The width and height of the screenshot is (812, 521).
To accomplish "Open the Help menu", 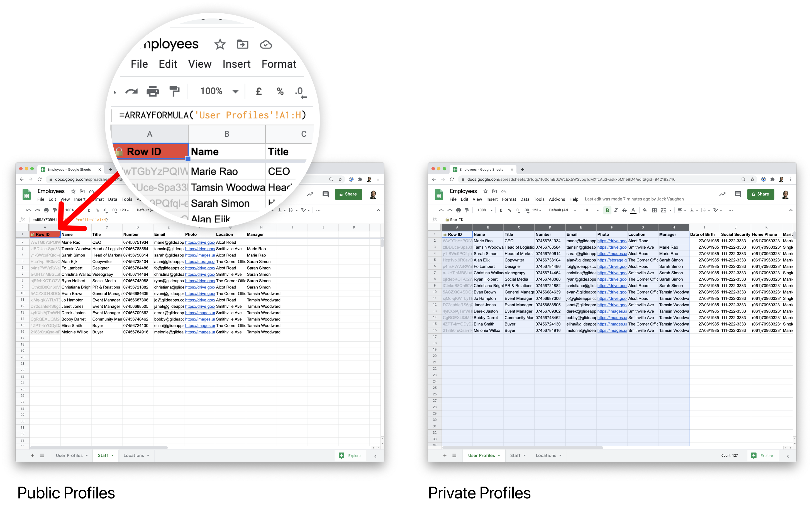I will tap(574, 199).
